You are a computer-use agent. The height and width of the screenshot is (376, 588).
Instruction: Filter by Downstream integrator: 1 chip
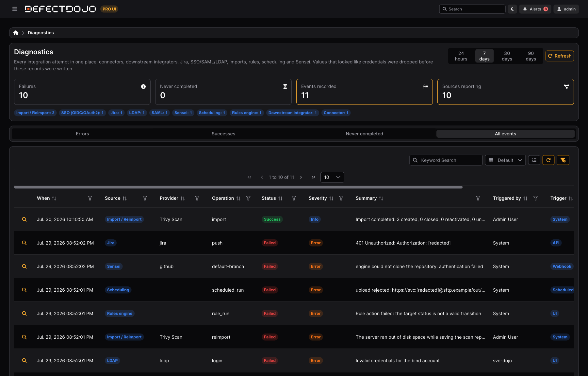tap(292, 113)
